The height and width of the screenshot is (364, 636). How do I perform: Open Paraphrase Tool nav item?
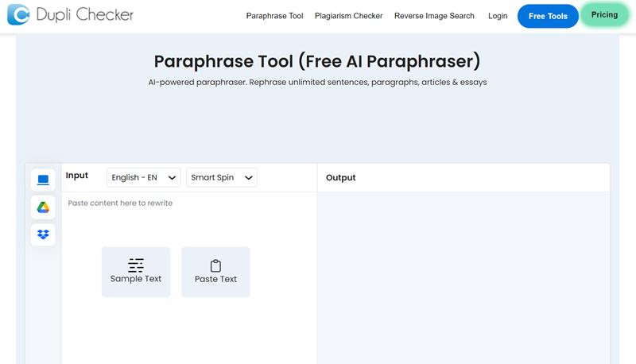click(274, 16)
